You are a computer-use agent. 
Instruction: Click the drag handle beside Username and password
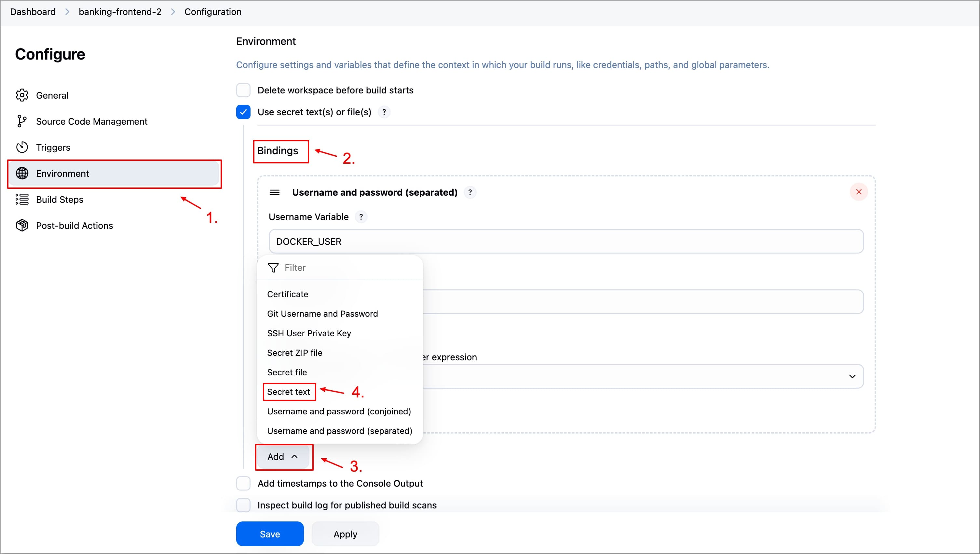tap(274, 192)
